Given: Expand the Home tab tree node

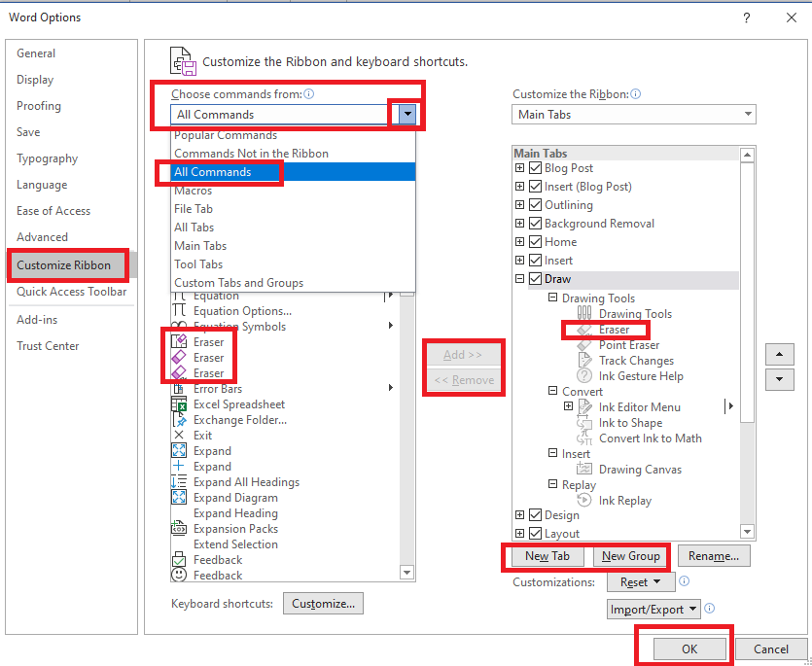Looking at the screenshot, I should [x=520, y=242].
